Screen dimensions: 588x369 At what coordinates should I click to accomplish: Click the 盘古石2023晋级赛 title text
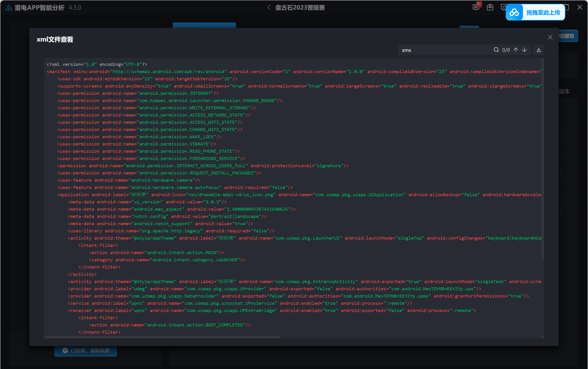pos(300,7)
